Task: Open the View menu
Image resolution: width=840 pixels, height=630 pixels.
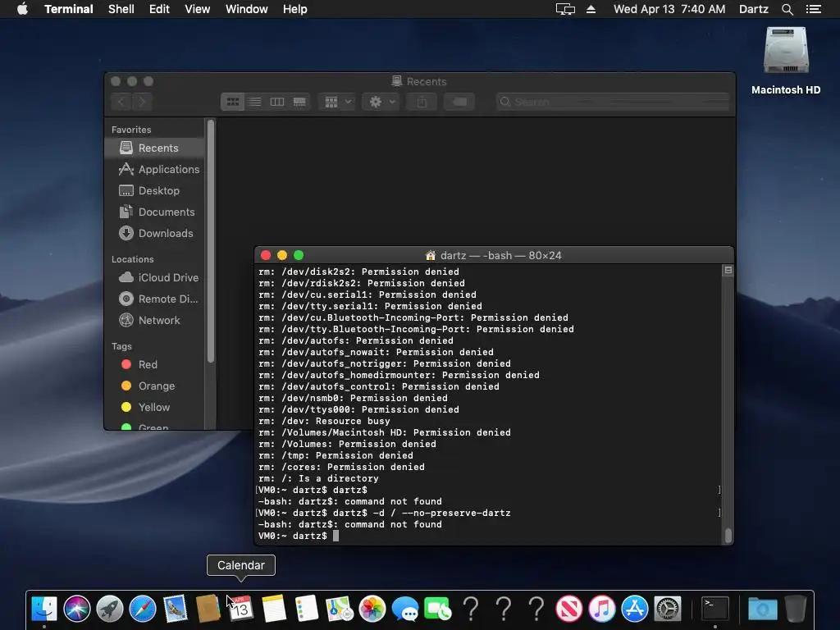Action: 197,9
